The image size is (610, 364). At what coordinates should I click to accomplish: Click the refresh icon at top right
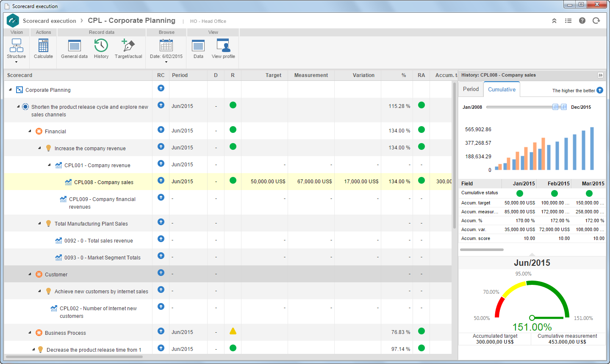click(x=596, y=21)
